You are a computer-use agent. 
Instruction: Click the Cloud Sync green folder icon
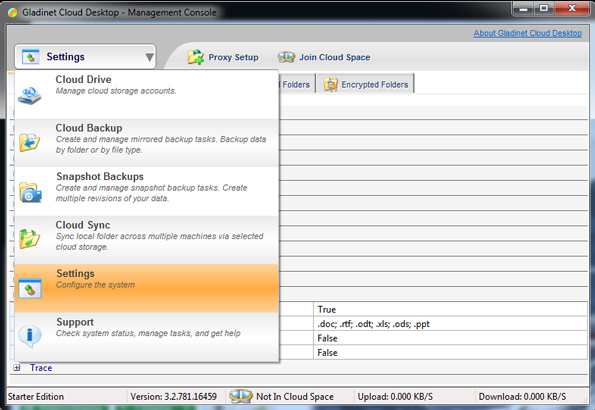click(x=30, y=239)
